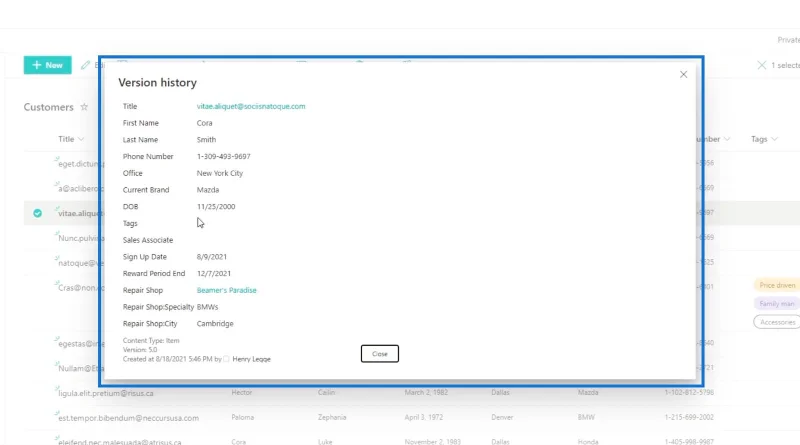This screenshot has height=445, width=800.
Task: Click the Denver office cell
Action: (502, 417)
